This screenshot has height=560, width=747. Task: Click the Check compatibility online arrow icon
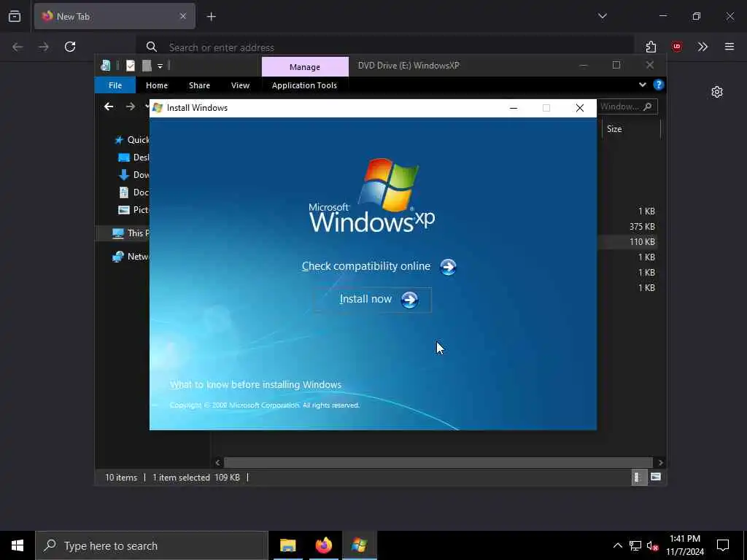pyautogui.click(x=448, y=267)
